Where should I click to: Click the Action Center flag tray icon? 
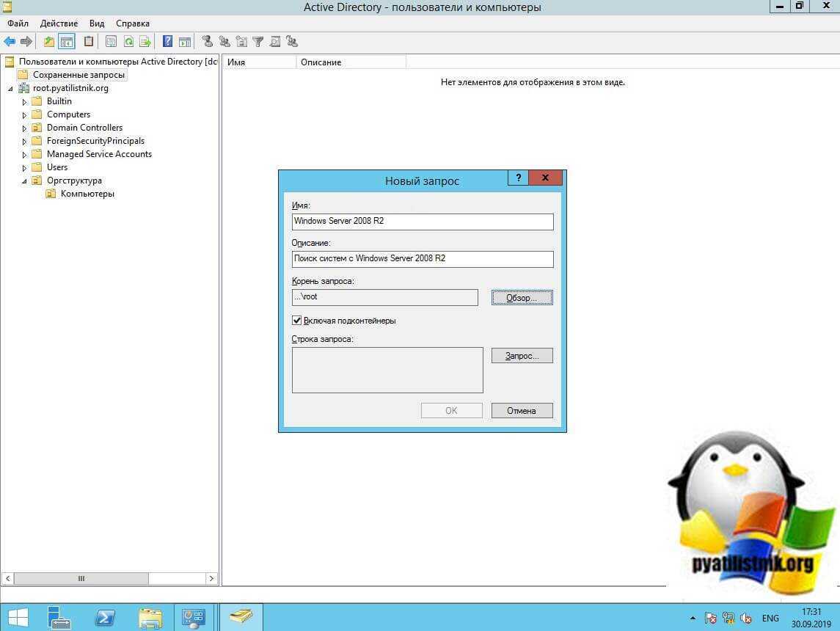tap(711, 618)
